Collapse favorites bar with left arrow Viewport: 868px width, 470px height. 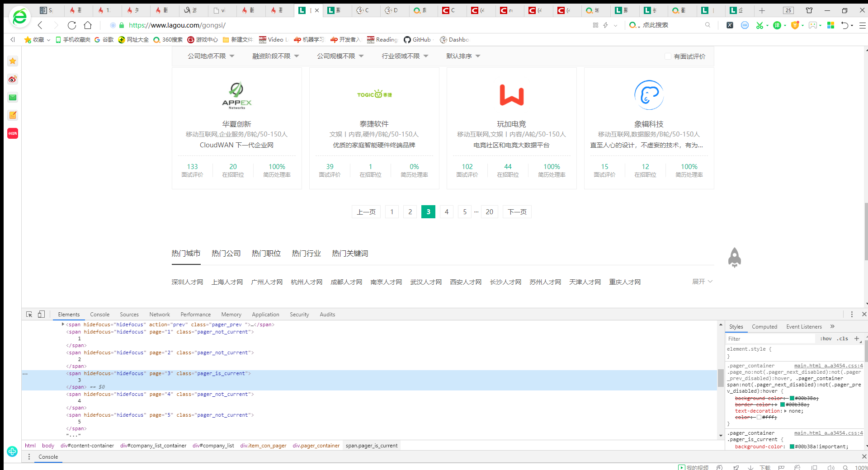13,40
